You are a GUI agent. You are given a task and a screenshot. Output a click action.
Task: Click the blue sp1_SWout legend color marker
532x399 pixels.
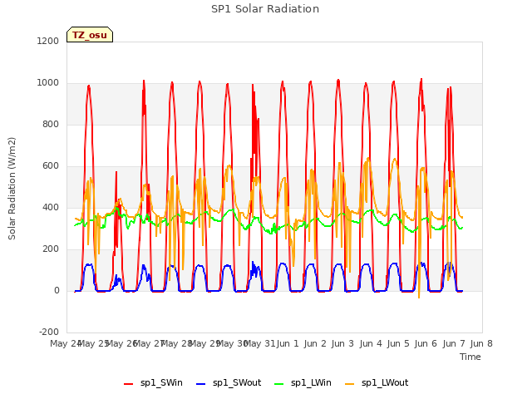pos(201,384)
